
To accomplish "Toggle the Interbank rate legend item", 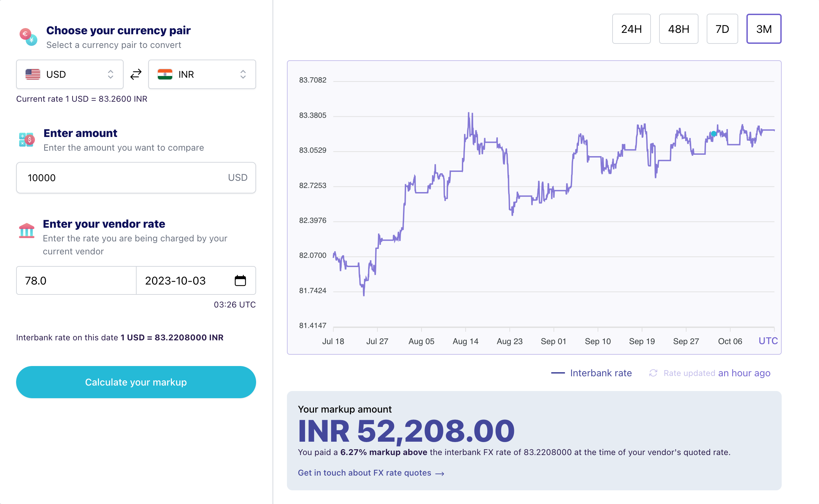I will pyautogui.click(x=591, y=373).
